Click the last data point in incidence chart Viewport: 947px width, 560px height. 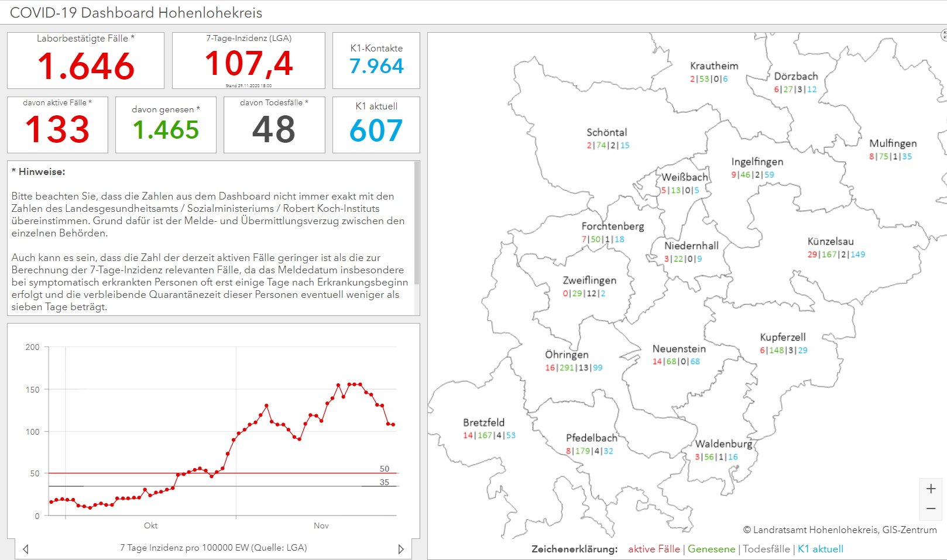click(393, 424)
